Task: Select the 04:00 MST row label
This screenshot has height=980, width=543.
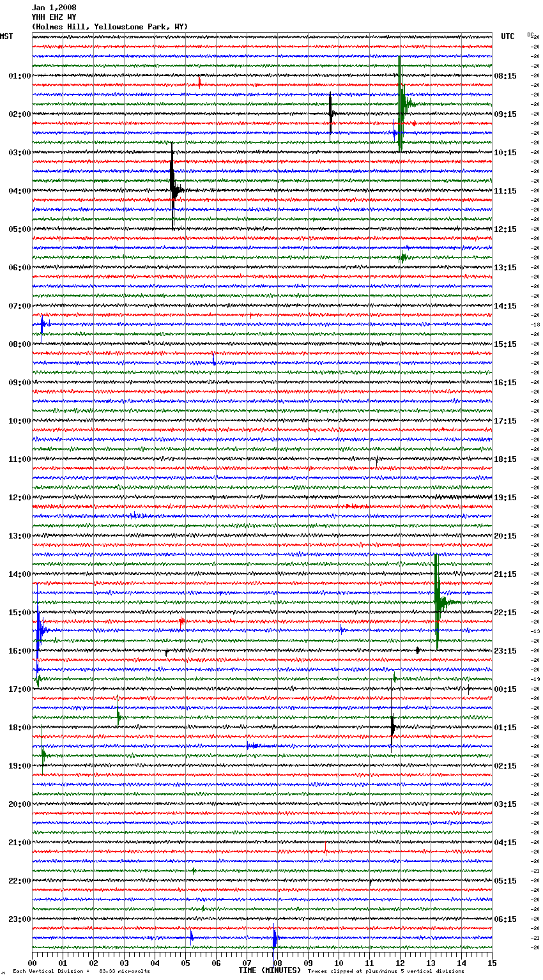Action: (x=20, y=191)
